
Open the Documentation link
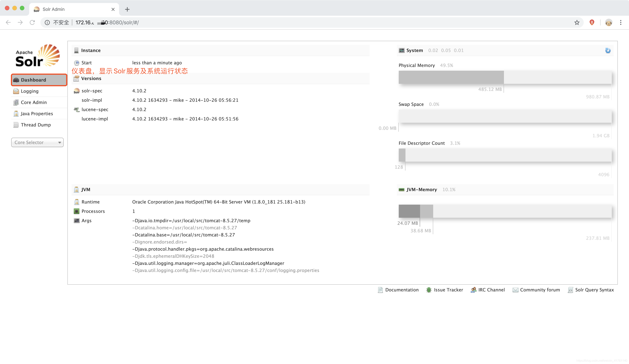point(398,290)
